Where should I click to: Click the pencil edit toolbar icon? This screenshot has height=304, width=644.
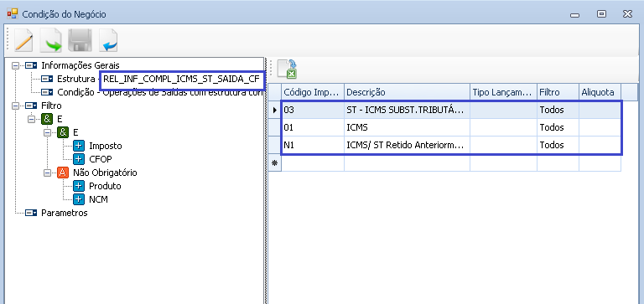[23, 40]
